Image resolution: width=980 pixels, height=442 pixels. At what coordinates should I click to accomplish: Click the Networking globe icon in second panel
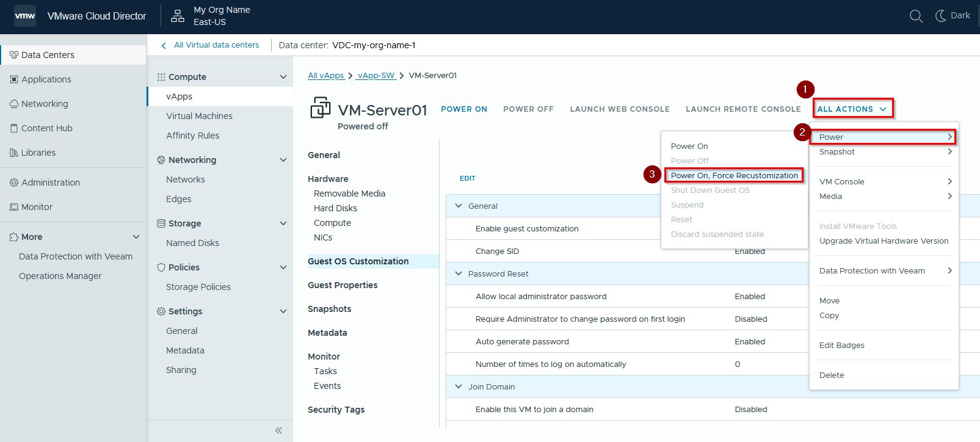(161, 160)
